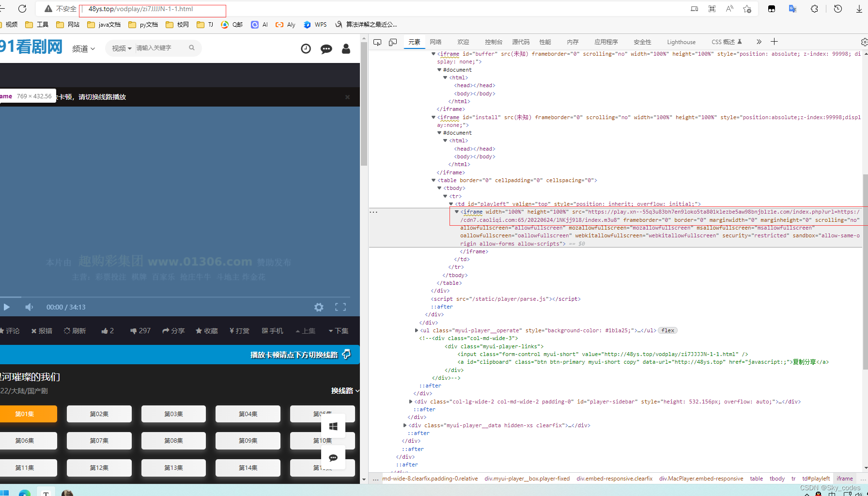
Task: Close the playback notice banner with X
Action: click(x=347, y=97)
